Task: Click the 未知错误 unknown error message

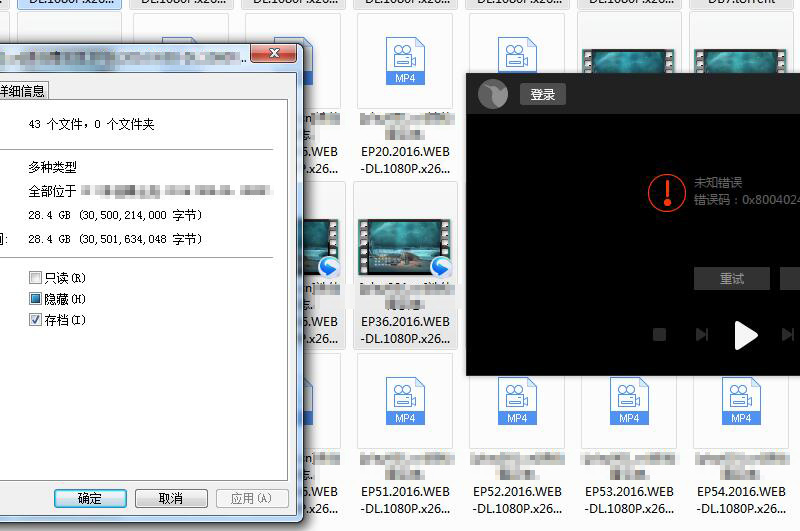Action: [x=718, y=182]
